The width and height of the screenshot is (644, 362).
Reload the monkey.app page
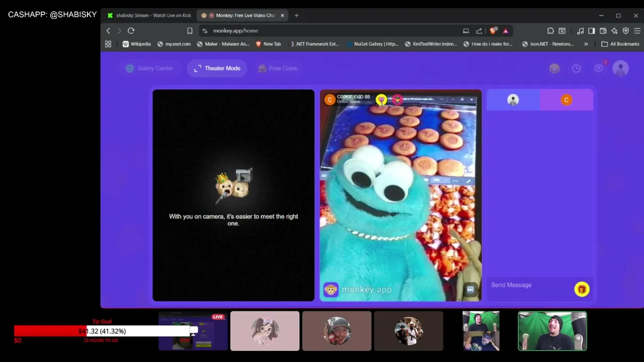click(x=131, y=31)
